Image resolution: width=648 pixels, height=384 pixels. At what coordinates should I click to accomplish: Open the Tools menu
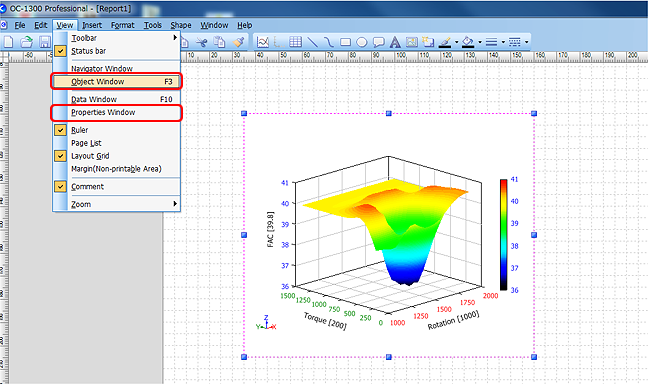[x=152, y=25]
